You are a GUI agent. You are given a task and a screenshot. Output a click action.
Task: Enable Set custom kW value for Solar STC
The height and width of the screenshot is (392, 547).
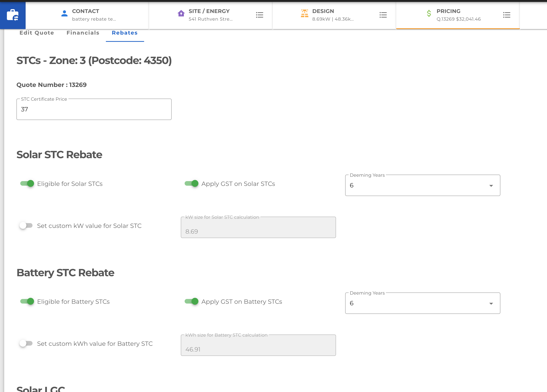(26, 225)
